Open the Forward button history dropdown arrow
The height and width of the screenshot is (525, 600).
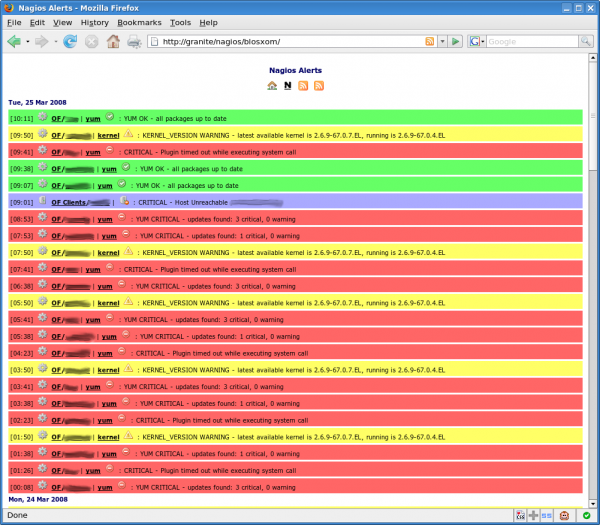(x=53, y=42)
